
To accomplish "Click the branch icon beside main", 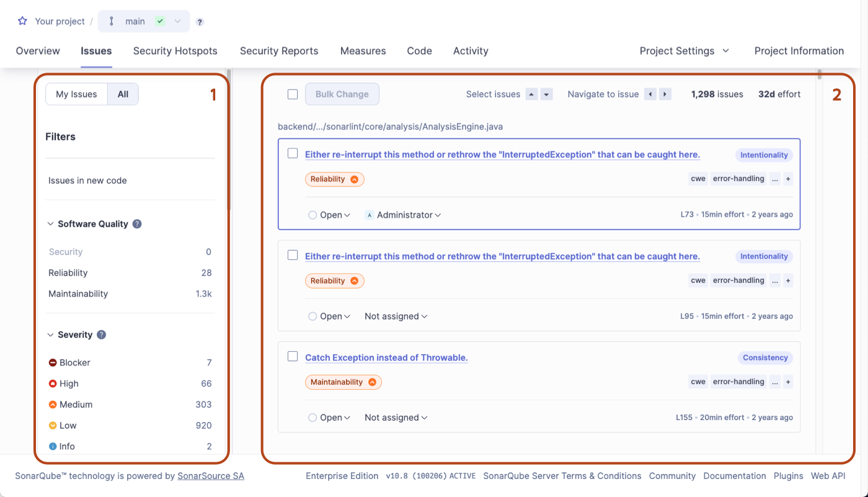I will (x=111, y=20).
